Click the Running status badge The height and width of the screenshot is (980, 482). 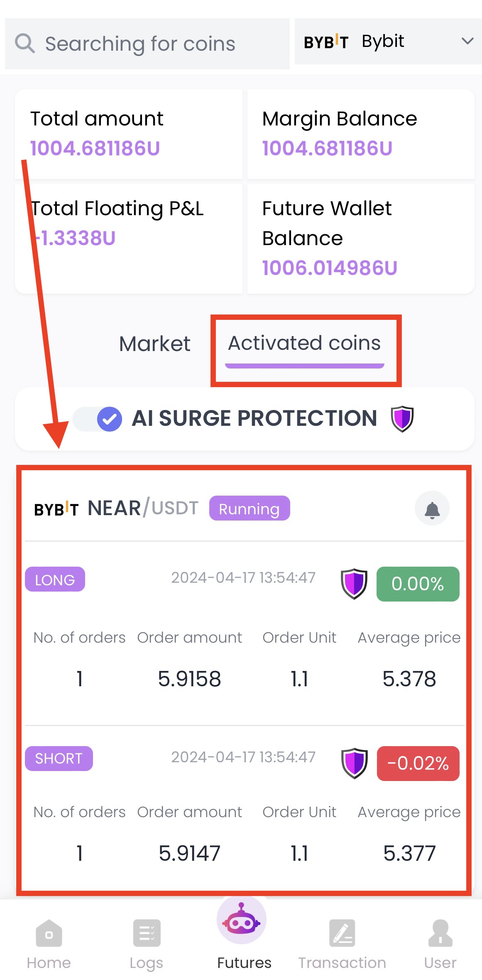[x=249, y=508]
